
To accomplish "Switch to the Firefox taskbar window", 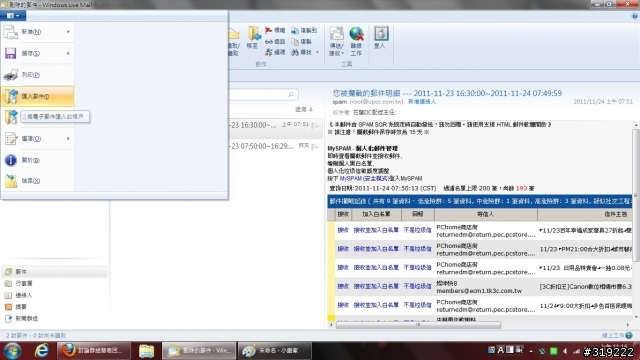I will tap(94, 351).
